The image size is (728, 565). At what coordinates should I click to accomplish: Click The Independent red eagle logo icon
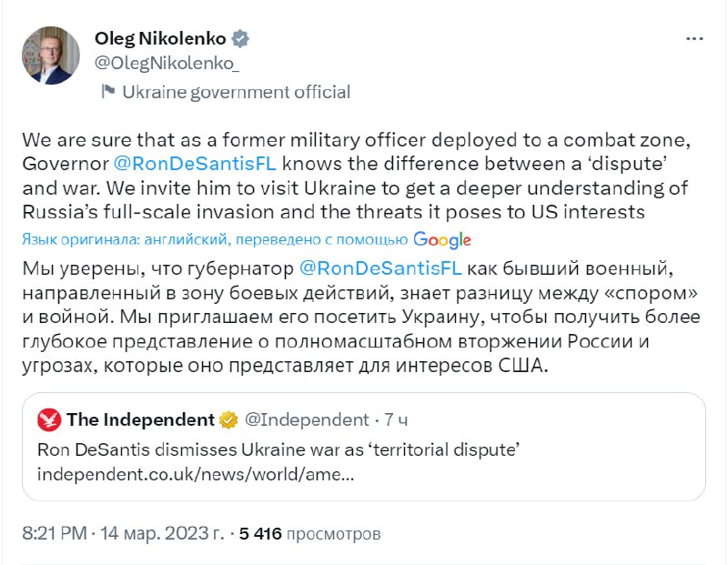(x=49, y=419)
